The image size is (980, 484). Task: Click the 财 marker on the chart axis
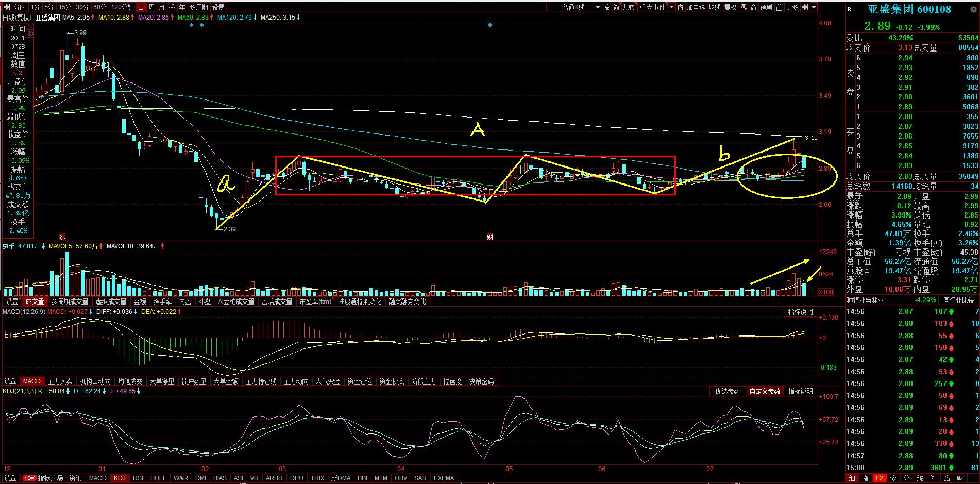[490, 237]
